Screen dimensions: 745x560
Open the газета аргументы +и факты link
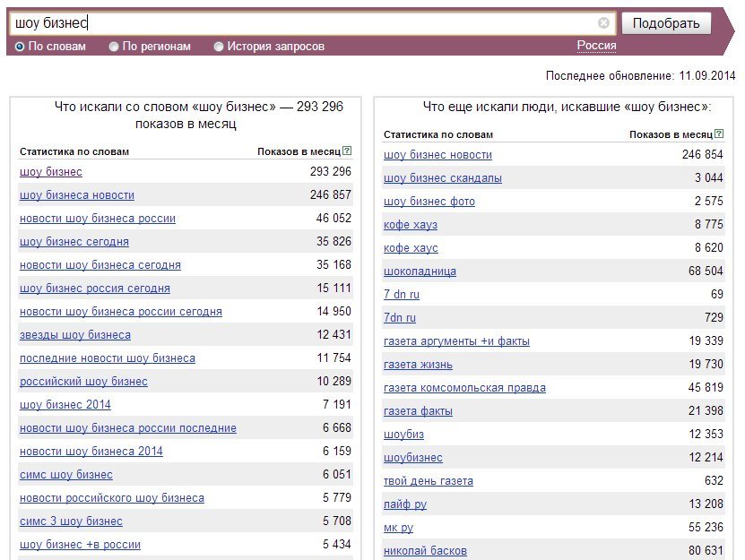(456, 340)
